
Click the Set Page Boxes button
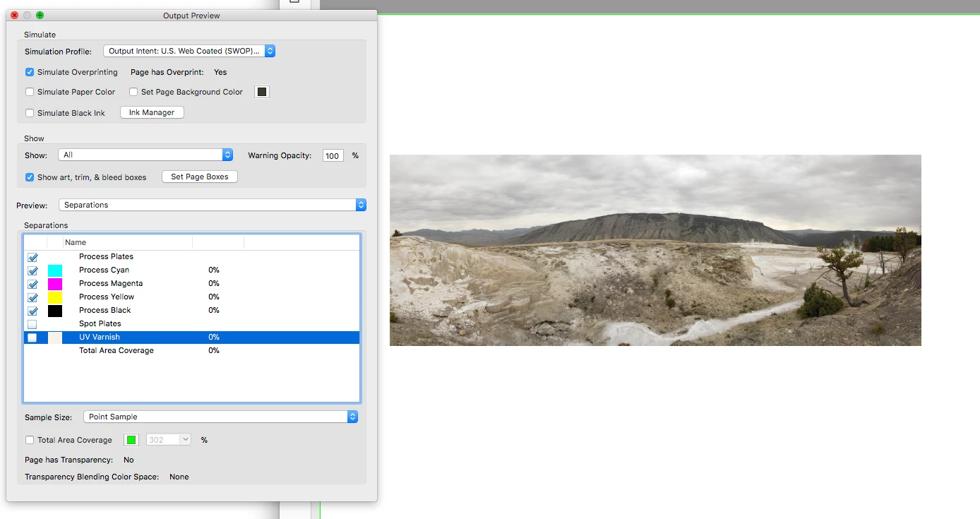pyautogui.click(x=200, y=177)
